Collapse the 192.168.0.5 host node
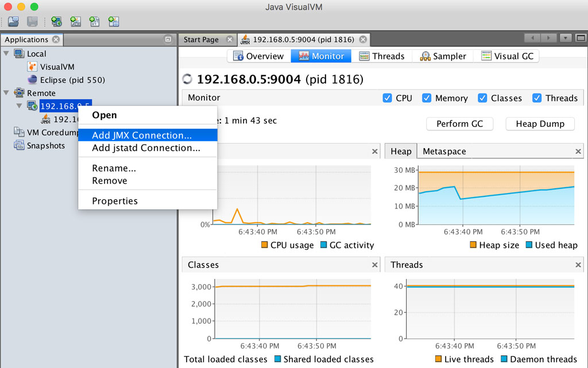Image resolution: width=588 pixels, height=368 pixels. (x=19, y=106)
